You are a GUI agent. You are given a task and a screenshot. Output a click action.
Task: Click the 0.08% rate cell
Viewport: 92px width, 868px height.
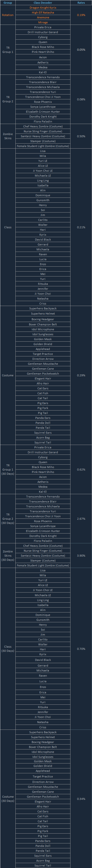81,99
